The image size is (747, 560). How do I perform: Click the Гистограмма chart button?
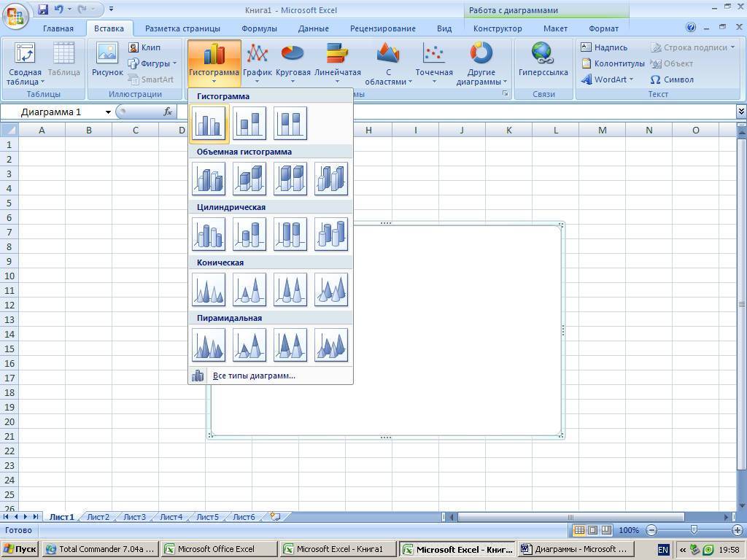(214, 63)
